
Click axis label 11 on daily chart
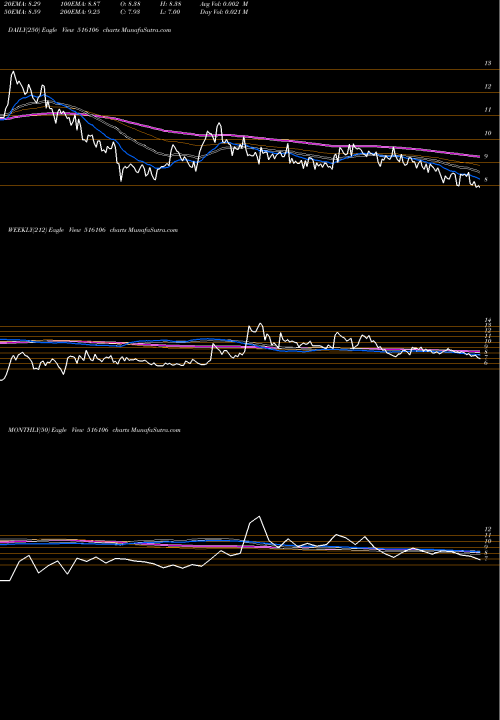[488, 110]
